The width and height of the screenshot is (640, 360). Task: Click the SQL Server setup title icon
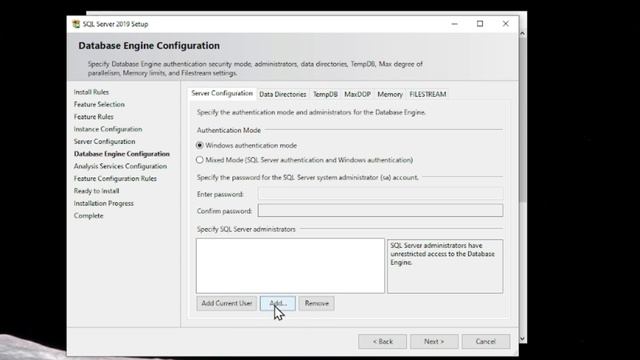click(76, 24)
